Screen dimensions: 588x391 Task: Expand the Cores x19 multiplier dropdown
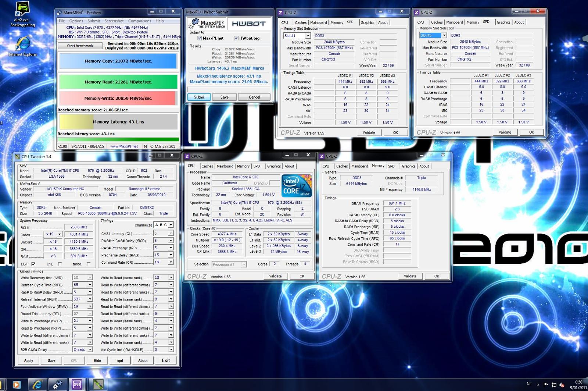click(60, 234)
